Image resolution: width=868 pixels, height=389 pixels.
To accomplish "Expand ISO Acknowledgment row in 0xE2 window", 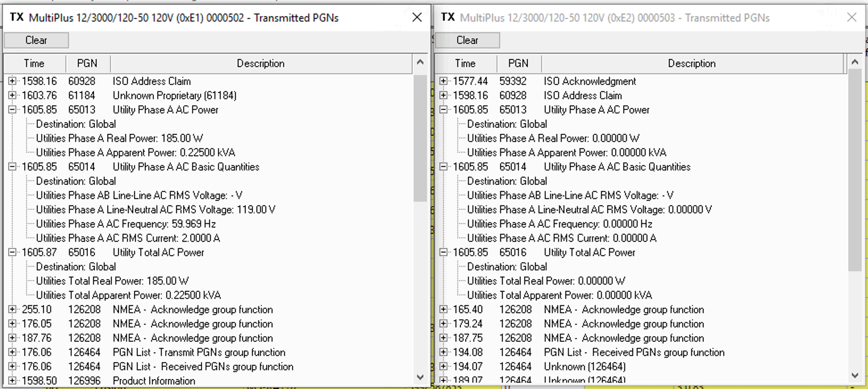I will click(443, 81).
